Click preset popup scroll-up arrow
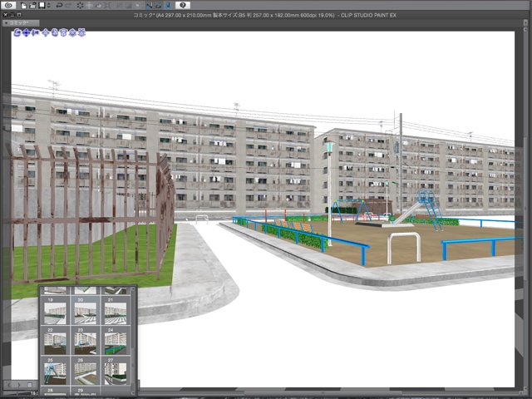Image resolution: width=532 pixels, height=399 pixels. pyautogui.click(x=133, y=289)
